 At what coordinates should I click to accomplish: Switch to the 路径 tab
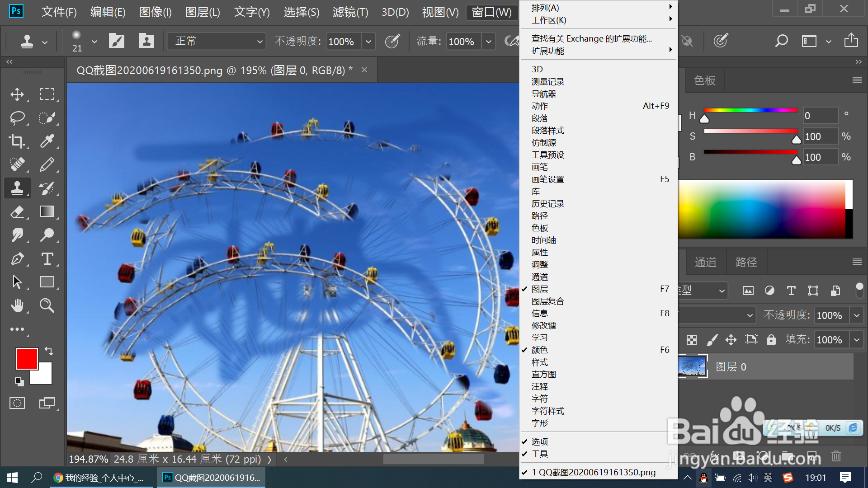tap(746, 263)
